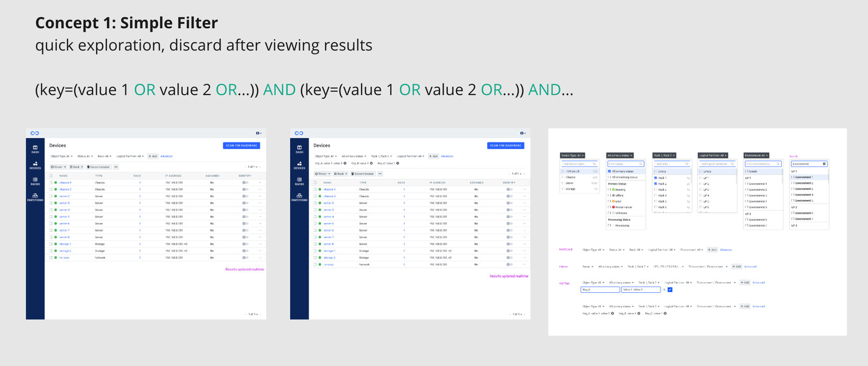This screenshot has width=868, height=366.
Task: Open user account icon in left mockup header
Action: (259, 133)
